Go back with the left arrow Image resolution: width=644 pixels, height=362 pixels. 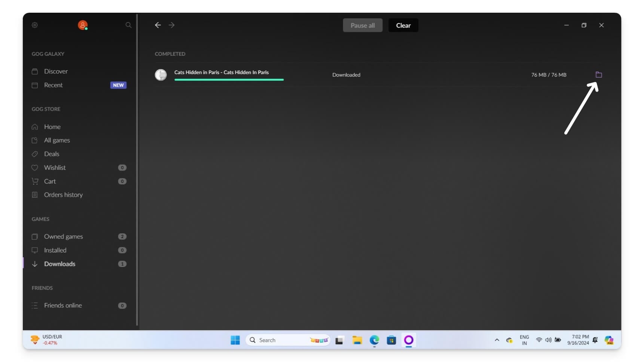(x=158, y=25)
